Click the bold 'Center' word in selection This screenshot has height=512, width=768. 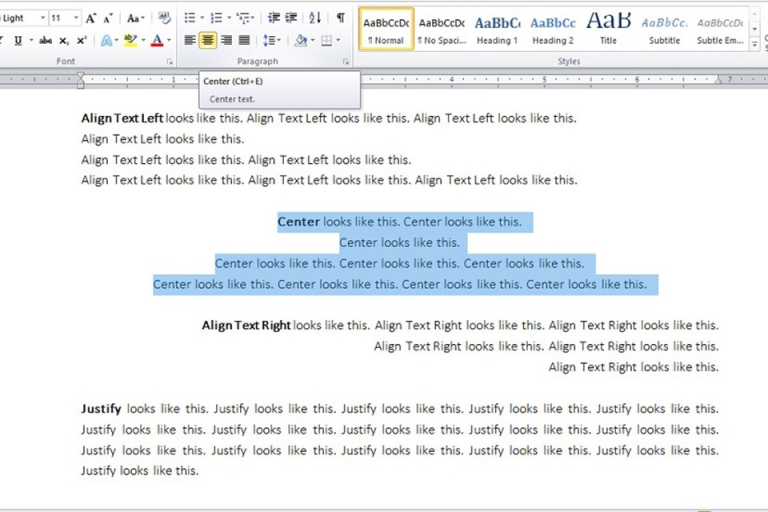pyautogui.click(x=299, y=222)
